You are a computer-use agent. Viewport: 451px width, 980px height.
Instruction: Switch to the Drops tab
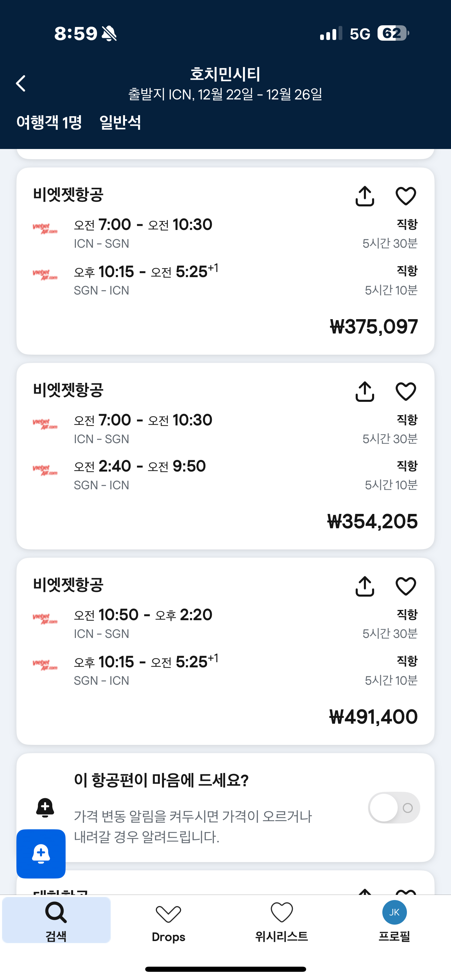[168, 921]
